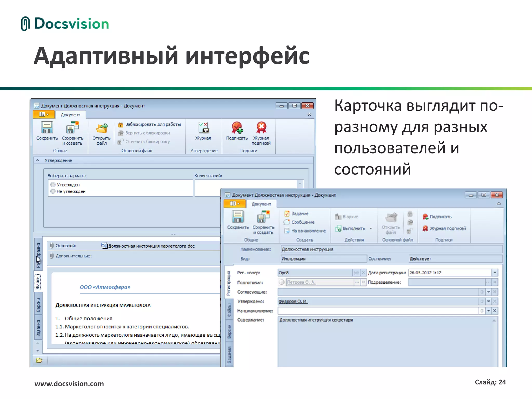The height and width of the screenshot is (399, 532).
Task: Open the Дата регистрации dropdown
Action: (x=495, y=273)
